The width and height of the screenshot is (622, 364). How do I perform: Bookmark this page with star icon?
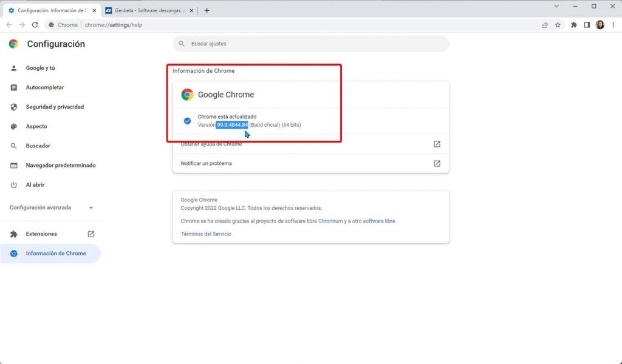pos(558,25)
